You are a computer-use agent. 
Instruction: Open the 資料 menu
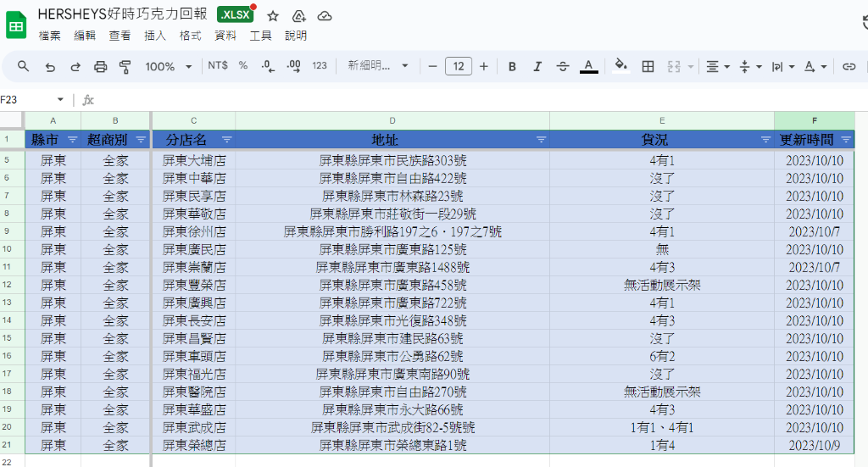[225, 36]
